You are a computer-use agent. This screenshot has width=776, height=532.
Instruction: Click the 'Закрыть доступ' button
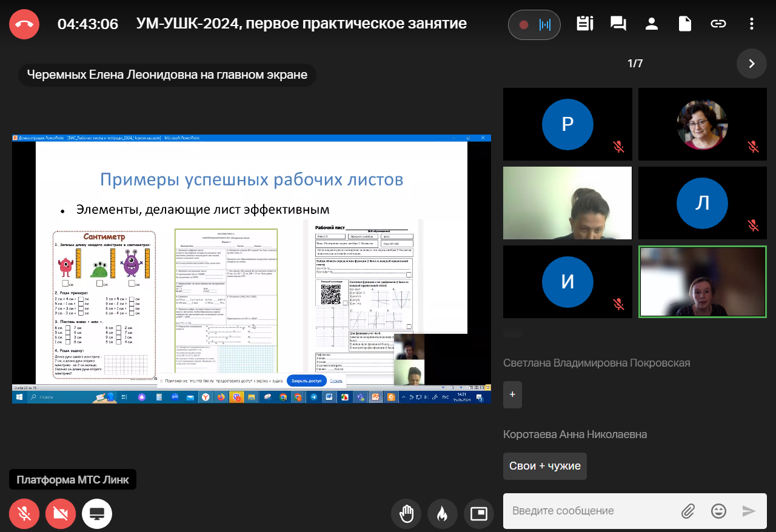point(306,381)
